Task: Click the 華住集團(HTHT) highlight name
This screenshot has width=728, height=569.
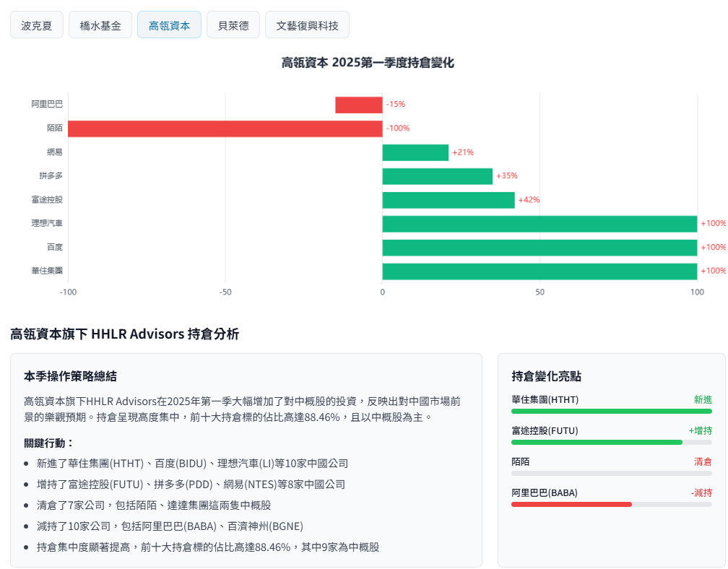Action: coord(545,399)
